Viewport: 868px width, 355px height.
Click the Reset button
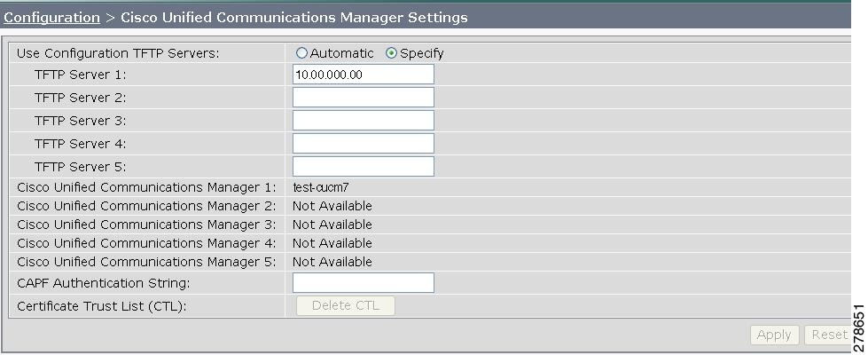click(827, 335)
